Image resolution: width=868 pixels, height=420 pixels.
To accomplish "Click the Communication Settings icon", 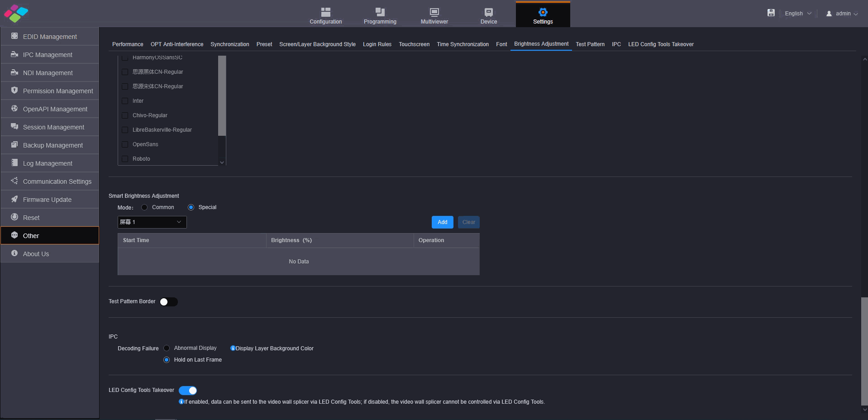I will click(14, 181).
